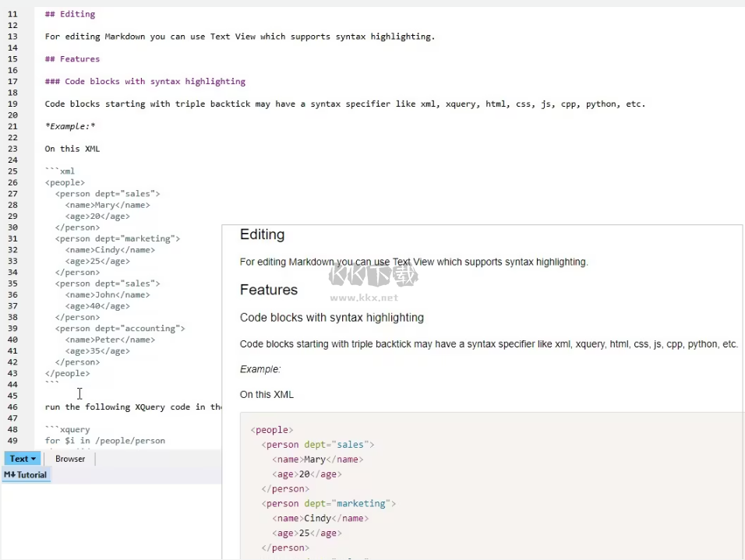The width and height of the screenshot is (745, 560).
Task: Click the 'Editing' heading in the preview
Action: click(x=263, y=234)
